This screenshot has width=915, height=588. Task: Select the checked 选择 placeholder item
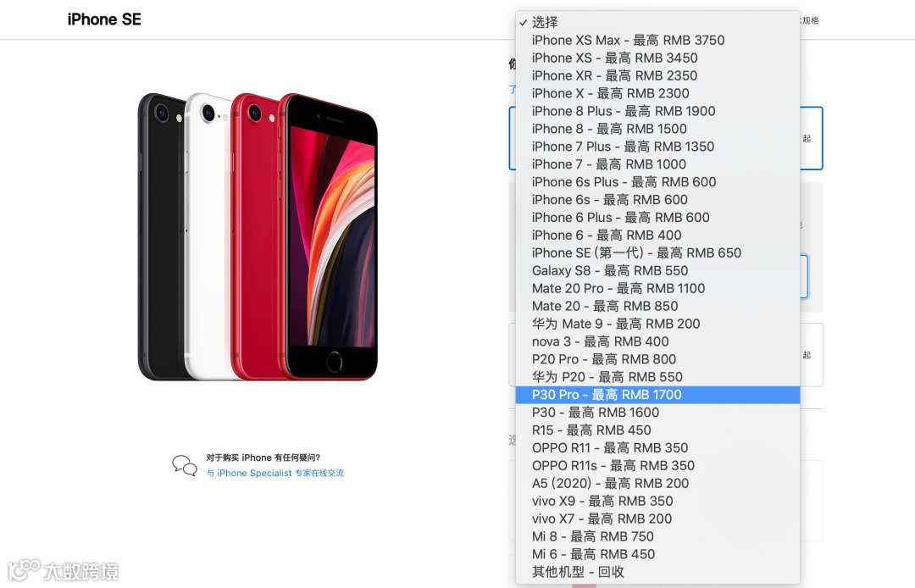[657, 22]
